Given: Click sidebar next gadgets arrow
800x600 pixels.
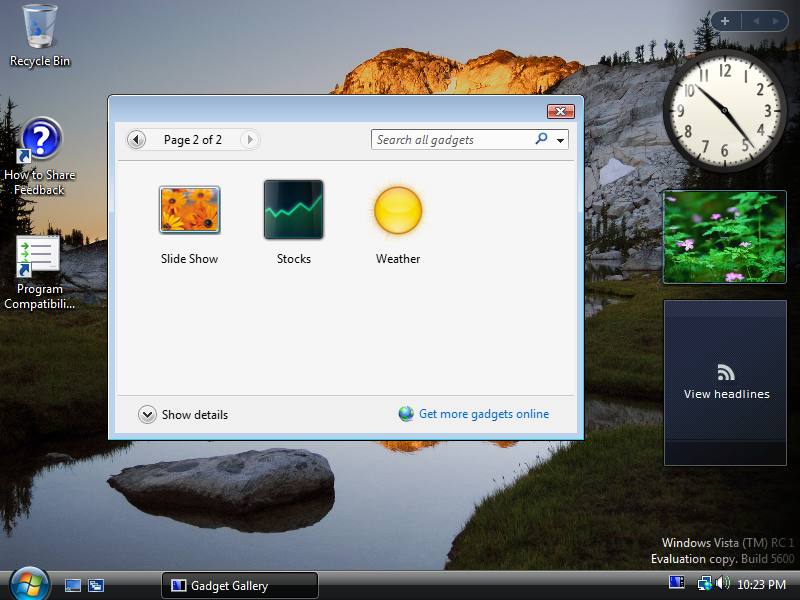Looking at the screenshot, I should [x=776, y=21].
